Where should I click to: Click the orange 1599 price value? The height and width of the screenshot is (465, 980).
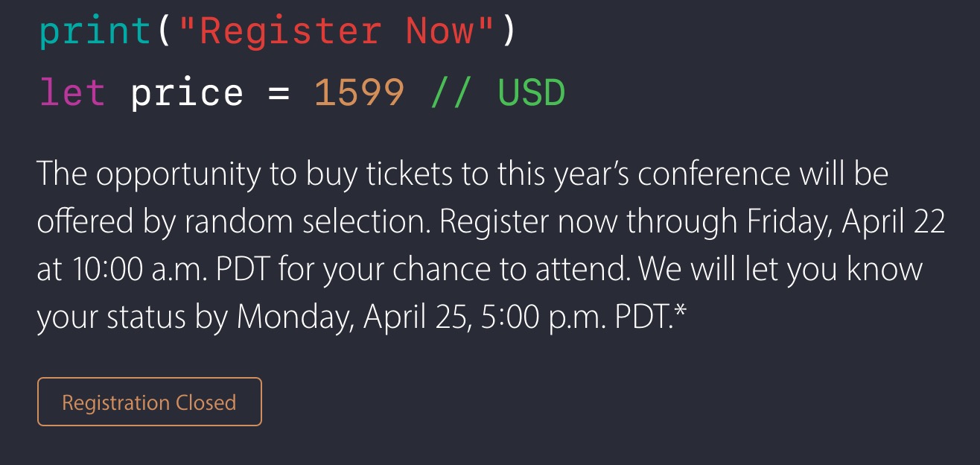pos(359,93)
